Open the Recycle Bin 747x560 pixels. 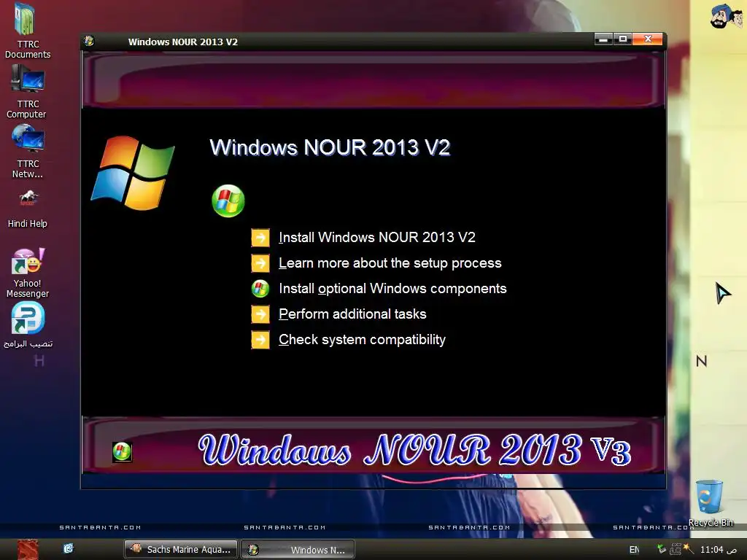coord(710,504)
